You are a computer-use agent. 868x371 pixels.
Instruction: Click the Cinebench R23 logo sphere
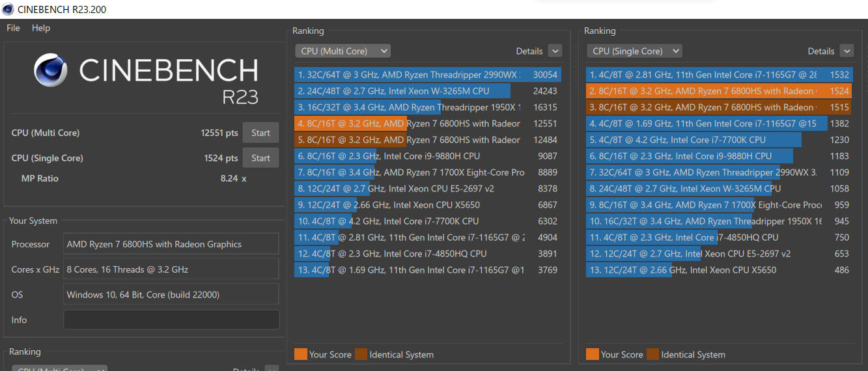(x=51, y=70)
